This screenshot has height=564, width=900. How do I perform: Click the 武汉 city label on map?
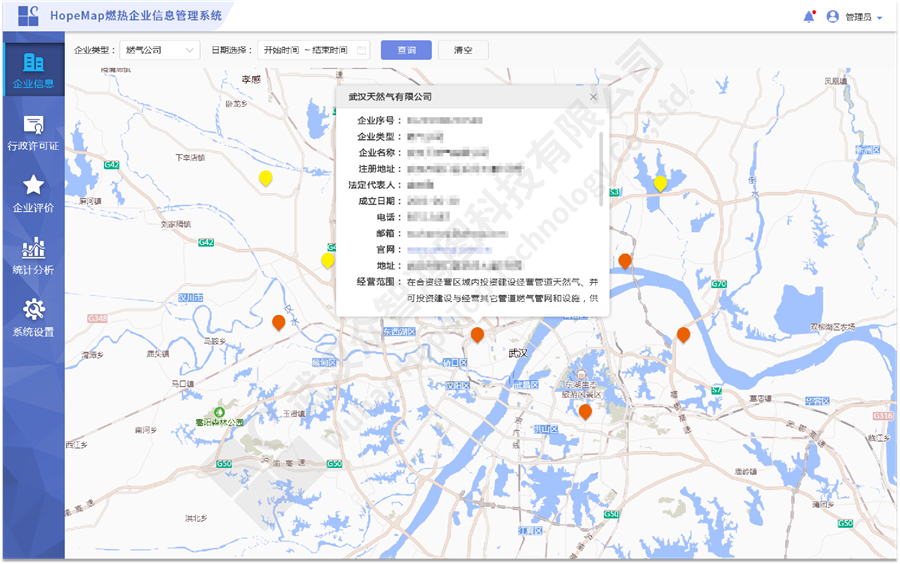coord(518,353)
